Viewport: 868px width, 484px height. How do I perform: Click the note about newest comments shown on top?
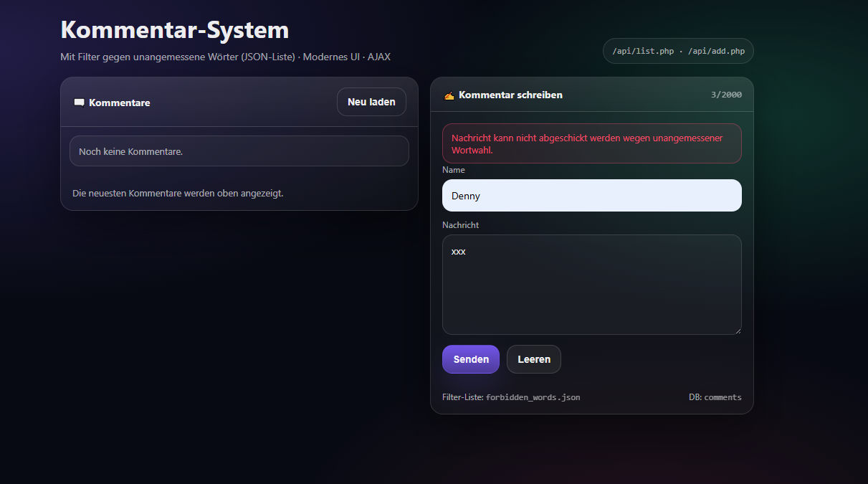pyautogui.click(x=178, y=194)
